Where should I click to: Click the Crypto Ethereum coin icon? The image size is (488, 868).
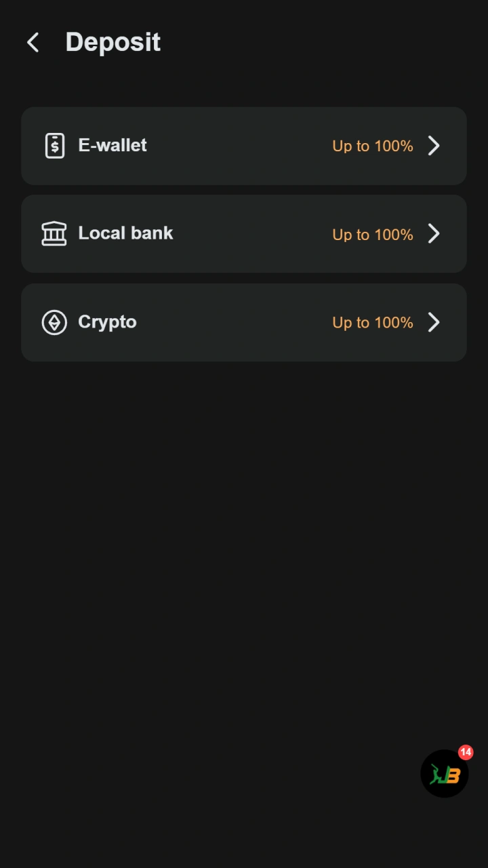pos(54,322)
